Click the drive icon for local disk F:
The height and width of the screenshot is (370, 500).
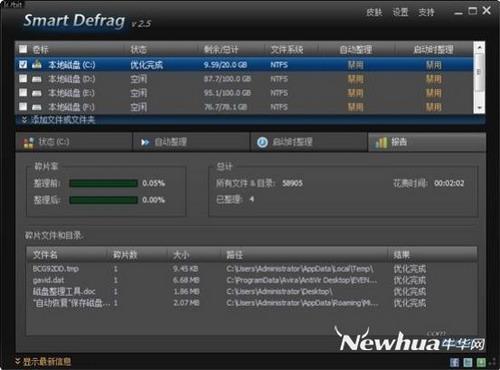(x=37, y=107)
